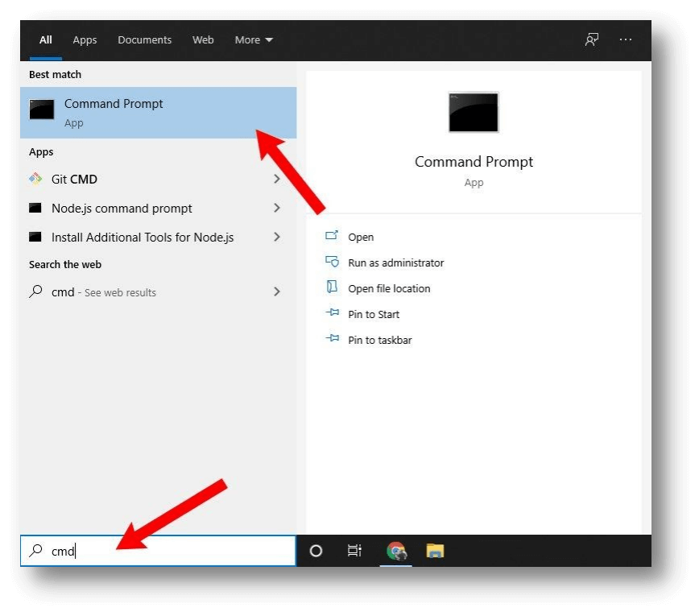The width and height of the screenshot is (699, 616).
Task: Click inside the cmd search input field
Action: click(x=121, y=551)
